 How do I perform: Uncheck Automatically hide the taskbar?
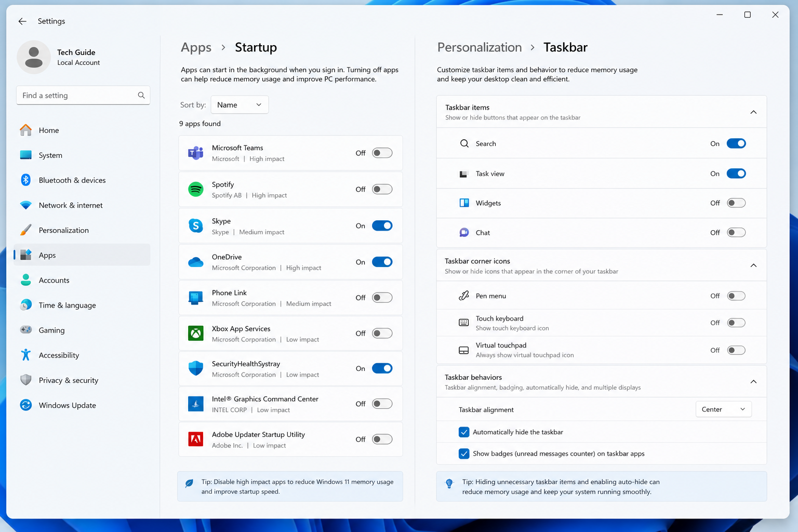[464, 432]
